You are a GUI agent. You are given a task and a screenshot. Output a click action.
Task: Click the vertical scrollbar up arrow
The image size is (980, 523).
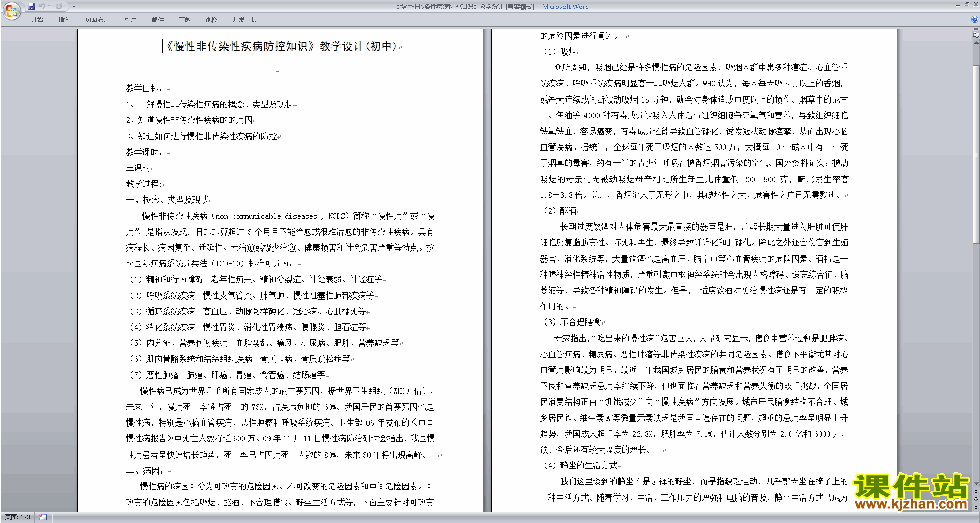pyautogui.click(x=976, y=42)
